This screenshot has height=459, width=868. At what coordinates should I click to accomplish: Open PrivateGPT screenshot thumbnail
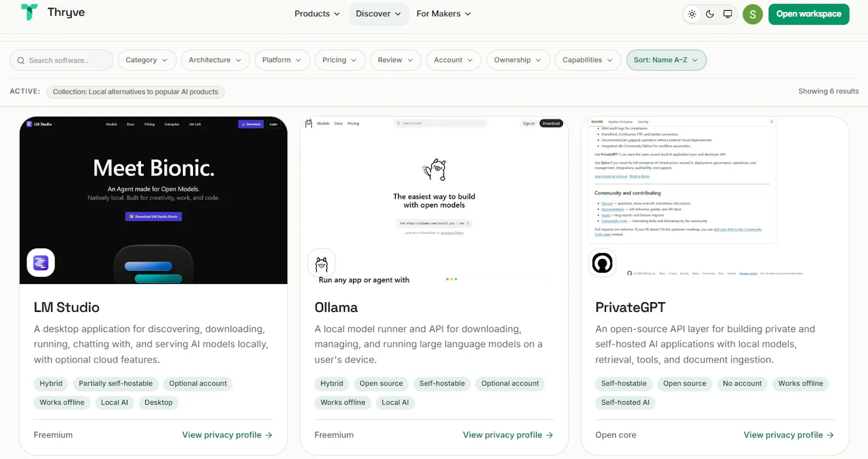click(x=715, y=200)
